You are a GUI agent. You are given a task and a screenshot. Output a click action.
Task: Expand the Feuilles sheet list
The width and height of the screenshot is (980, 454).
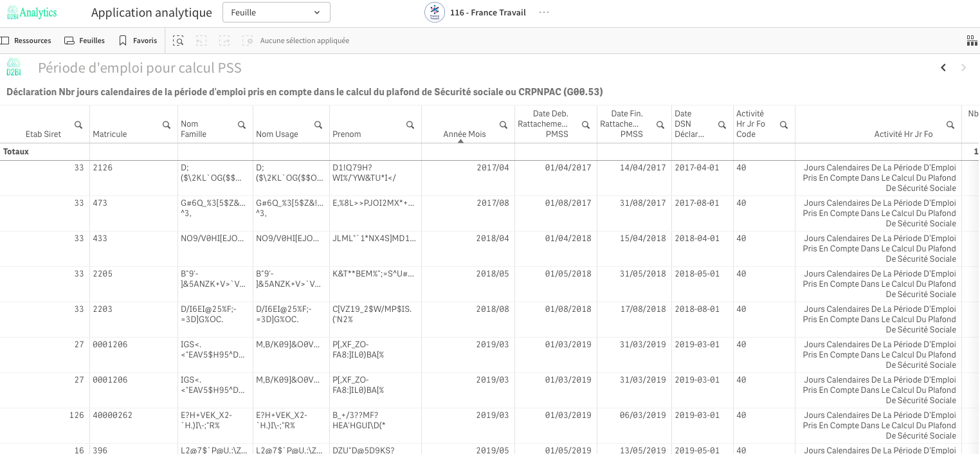pyautogui.click(x=85, y=41)
